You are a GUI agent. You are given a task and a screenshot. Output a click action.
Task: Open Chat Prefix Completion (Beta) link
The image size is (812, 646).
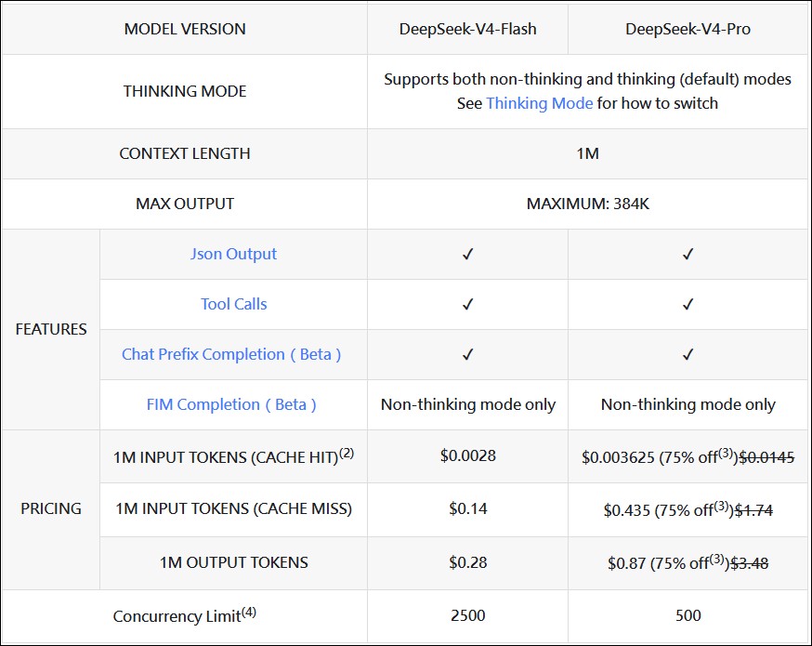pyautogui.click(x=231, y=354)
